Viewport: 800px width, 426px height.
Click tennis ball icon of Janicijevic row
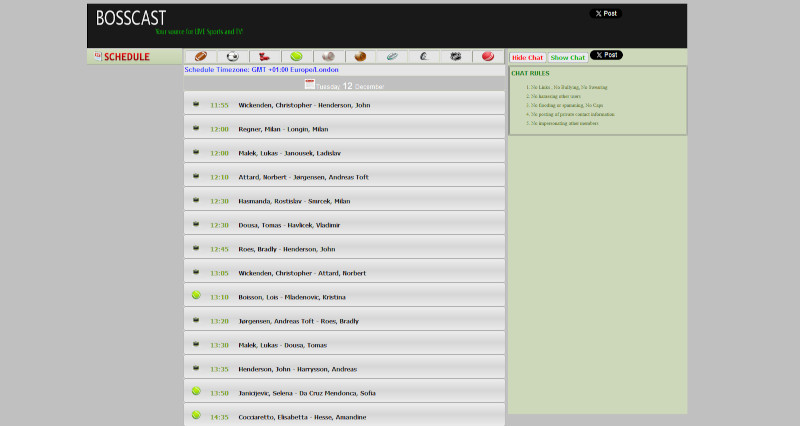point(196,391)
